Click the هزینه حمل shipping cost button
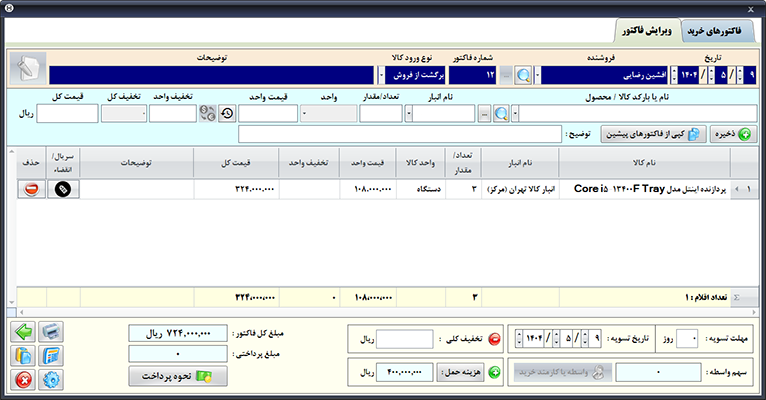 [x=461, y=373]
